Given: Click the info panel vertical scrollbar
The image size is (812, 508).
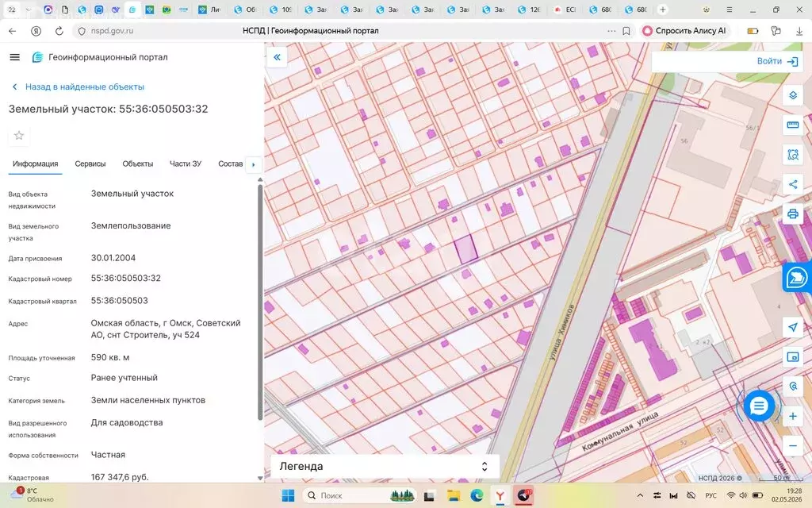Looking at the screenshot, I should pyautogui.click(x=260, y=301).
